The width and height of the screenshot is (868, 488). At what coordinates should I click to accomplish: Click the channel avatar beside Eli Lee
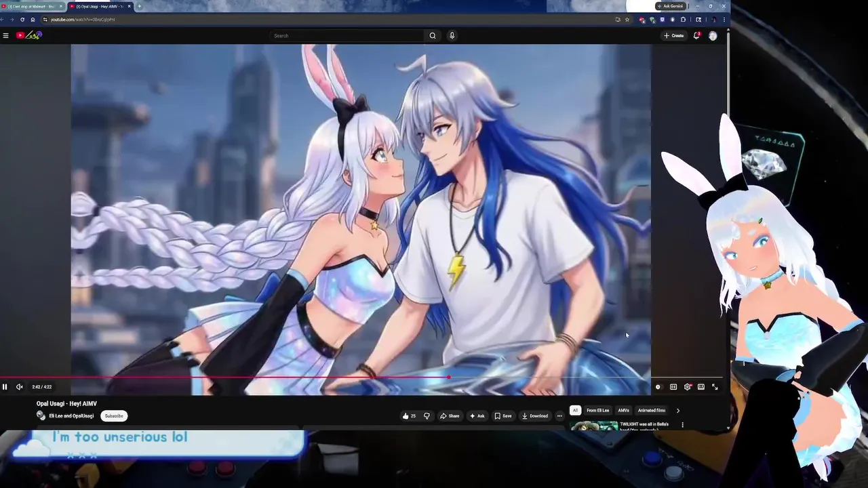(x=41, y=415)
